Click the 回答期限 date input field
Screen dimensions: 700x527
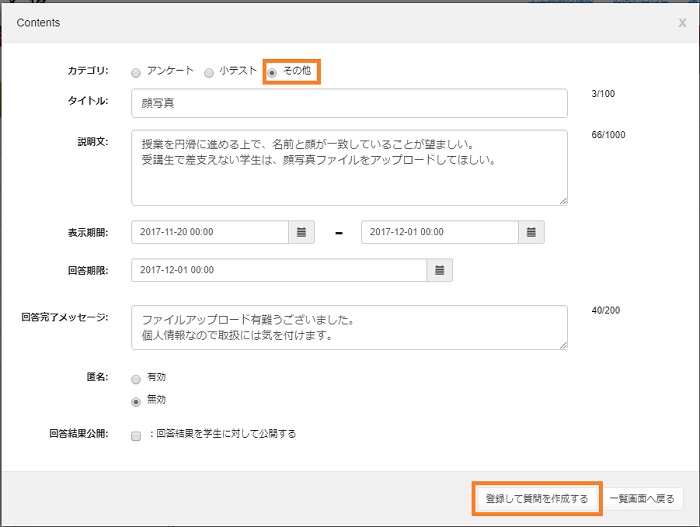[x=279, y=270]
